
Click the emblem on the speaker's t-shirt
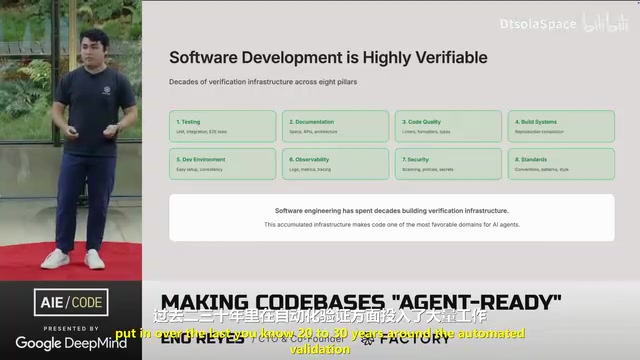[107, 90]
